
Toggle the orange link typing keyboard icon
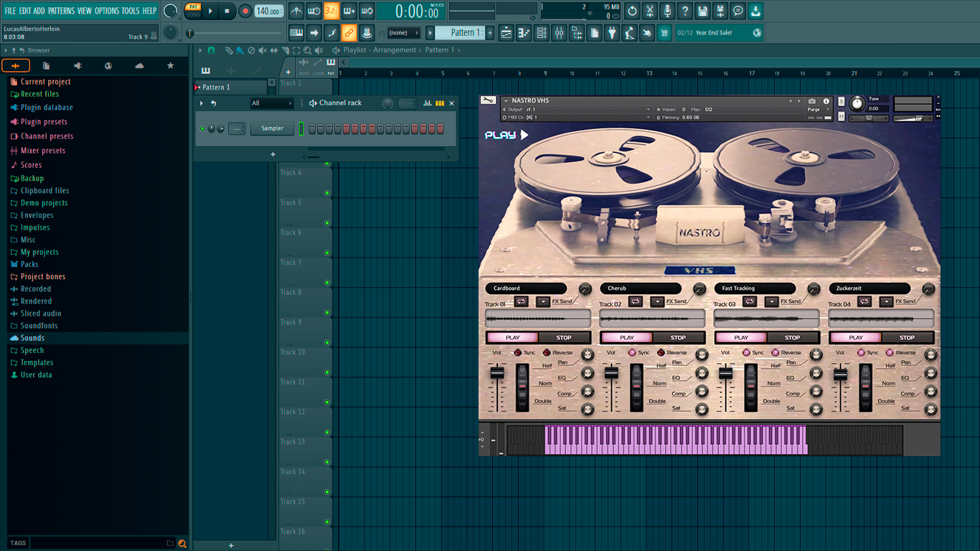[349, 33]
